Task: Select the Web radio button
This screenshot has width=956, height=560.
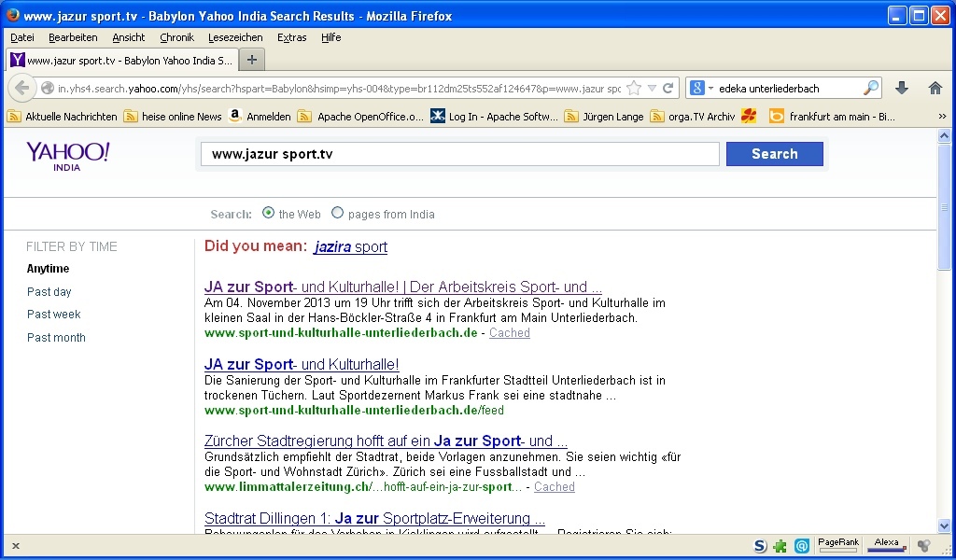Action: coord(268,213)
